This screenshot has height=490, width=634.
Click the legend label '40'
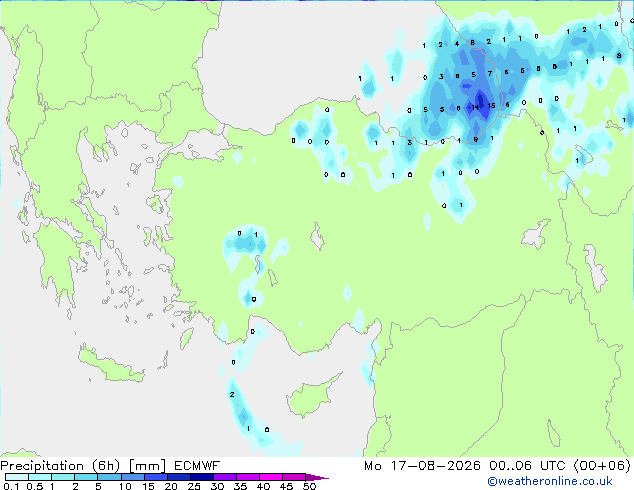pos(263,486)
